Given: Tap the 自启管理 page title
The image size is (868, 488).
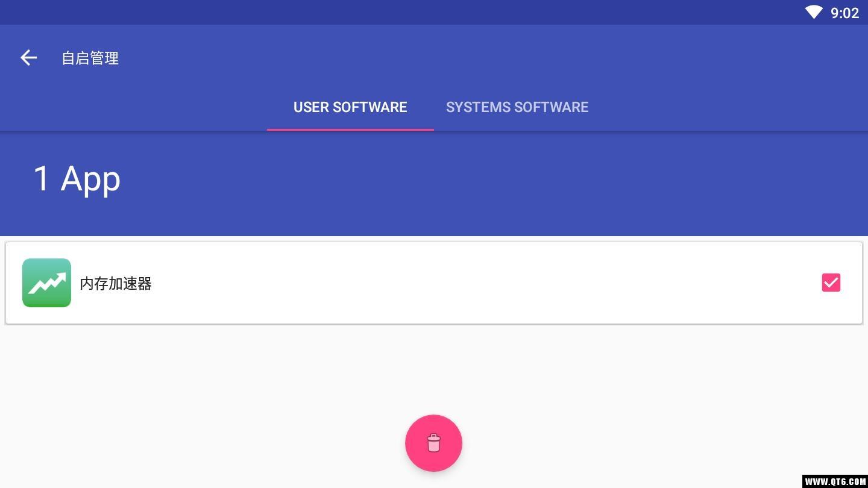Looking at the screenshot, I should 90,58.
